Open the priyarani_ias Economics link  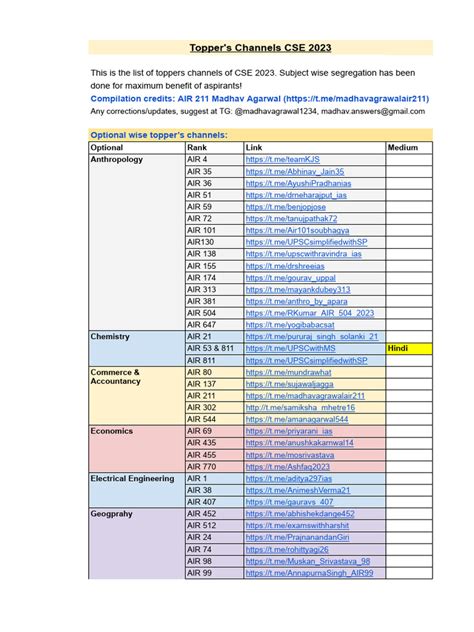click(x=289, y=431)
